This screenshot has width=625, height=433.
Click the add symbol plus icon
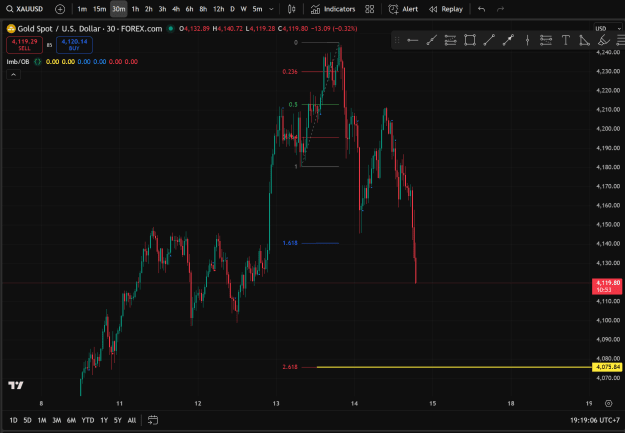[60, 9]
